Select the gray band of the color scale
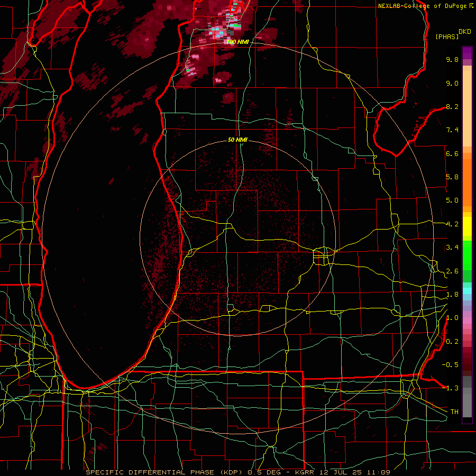The width and height of the screenshot is (476, 476). [x=467, y=398]
